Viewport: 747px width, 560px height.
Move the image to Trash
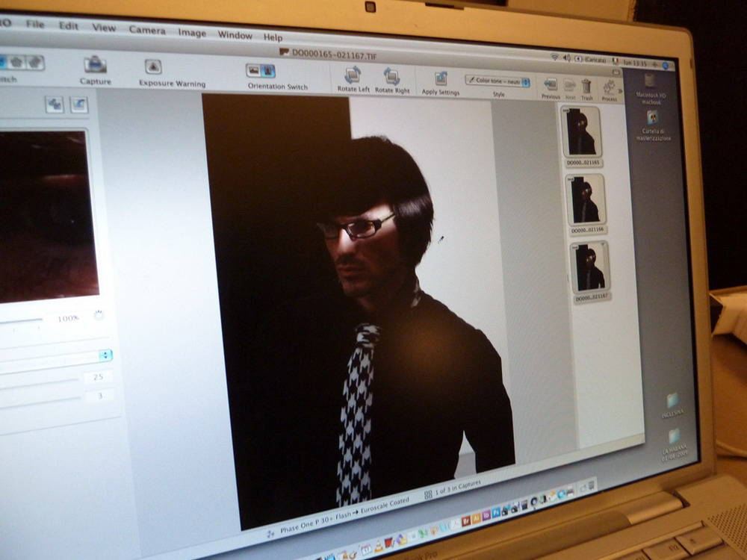586,86
